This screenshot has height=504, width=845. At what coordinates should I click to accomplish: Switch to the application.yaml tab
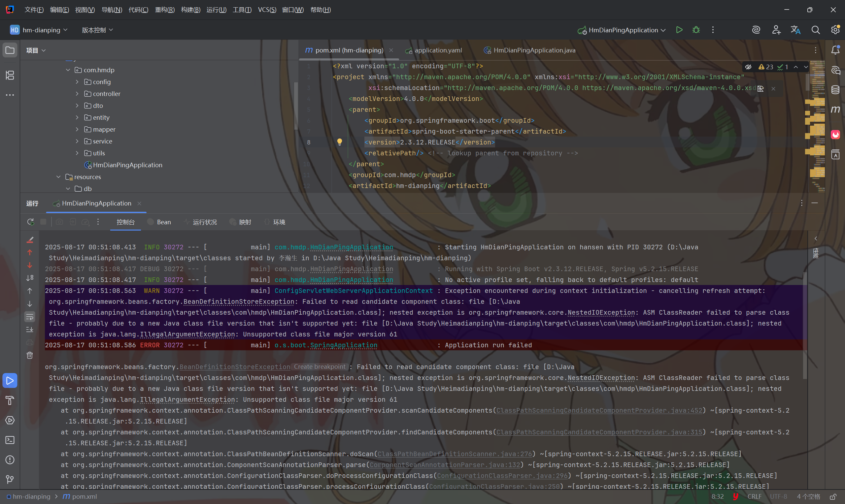coord(438,50)
